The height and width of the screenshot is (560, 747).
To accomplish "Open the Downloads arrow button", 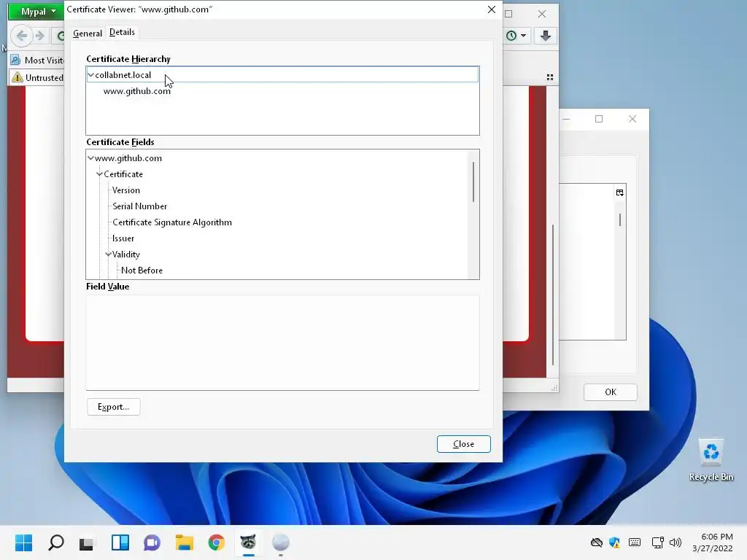I will pyautogui.click(x=546, y=36).
